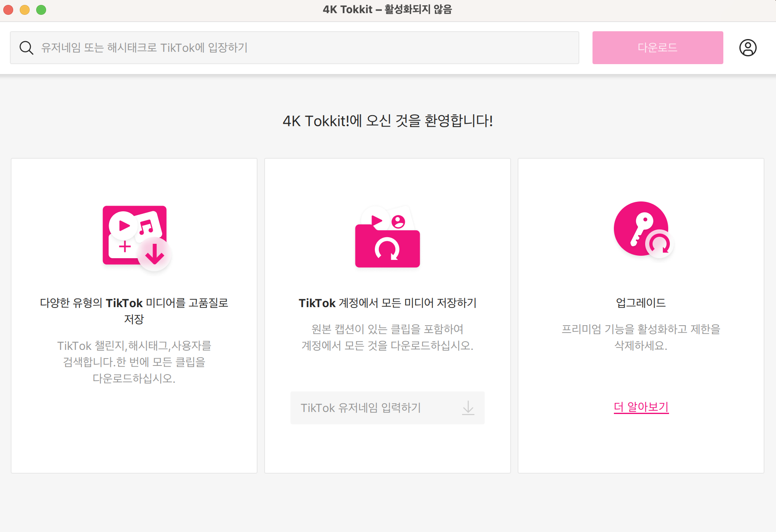Click the 4K Tokkit!에 오신 것을 환영합니다! title
The width and height of the screenshot is (776, 532).
point(388,121)
